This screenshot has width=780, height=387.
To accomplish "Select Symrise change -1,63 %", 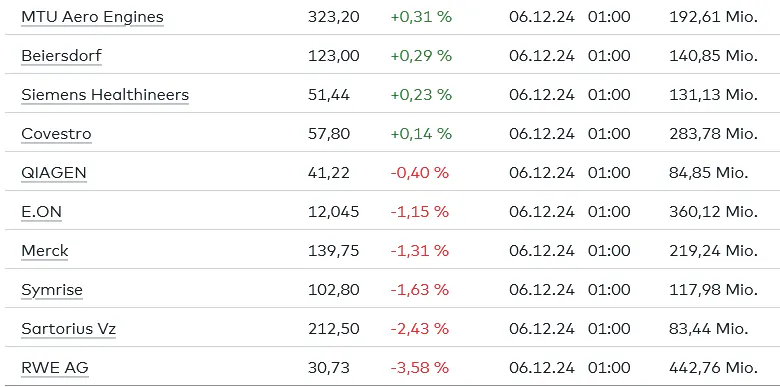I will [x=420, y=290].
